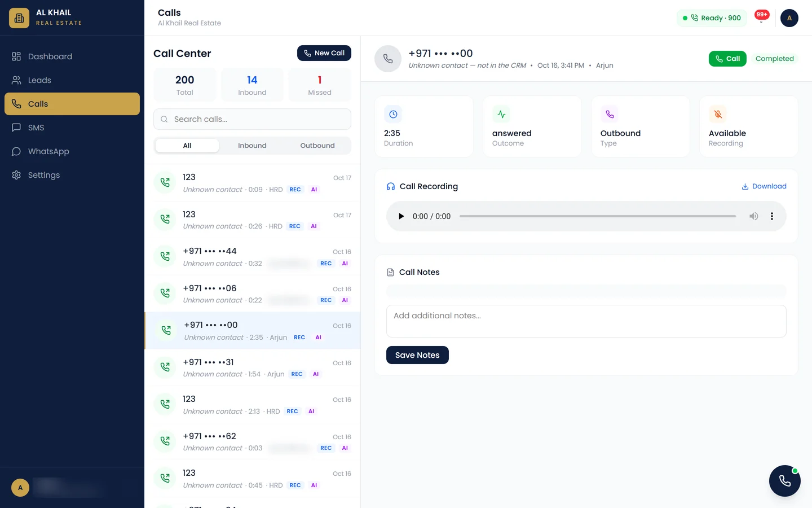Save the call notes
The height and width of the screenshot is (508, 812).
coord(417,355)
